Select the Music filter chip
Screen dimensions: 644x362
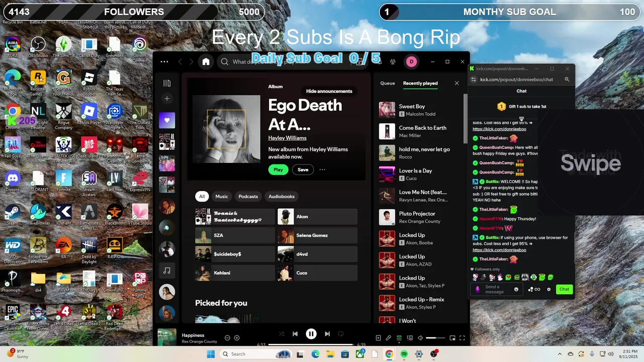[221, 197]
